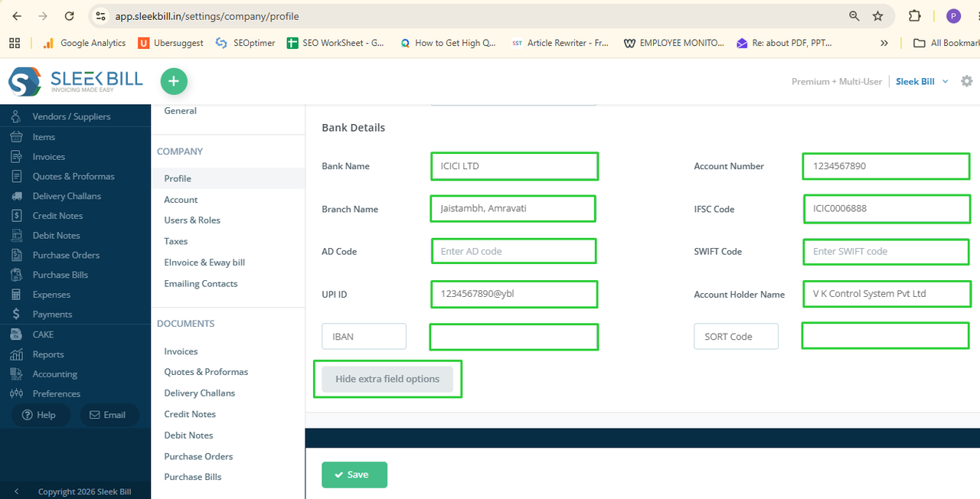Click the Delivery Challans truck icon
Image resolution: width=980 pixels, height=499 pixels.
[16, 196]
